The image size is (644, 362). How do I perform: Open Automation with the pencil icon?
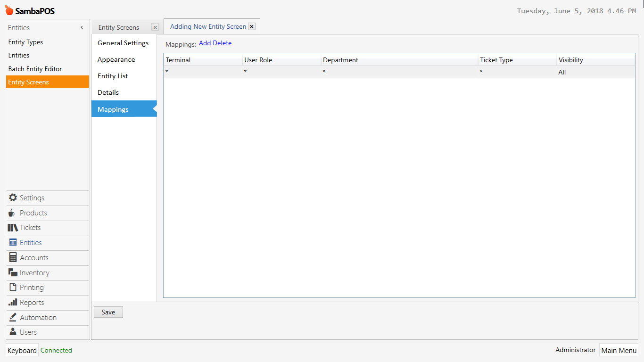pos(13,317)
